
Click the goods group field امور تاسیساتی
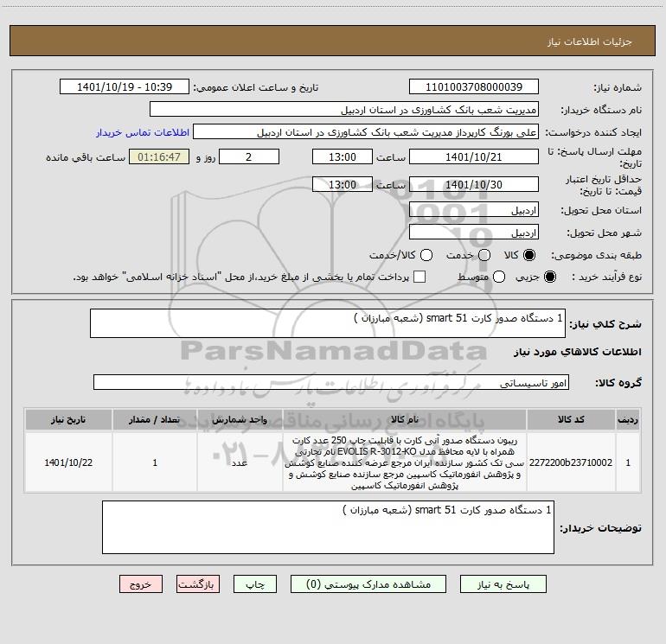click(331, 382)
